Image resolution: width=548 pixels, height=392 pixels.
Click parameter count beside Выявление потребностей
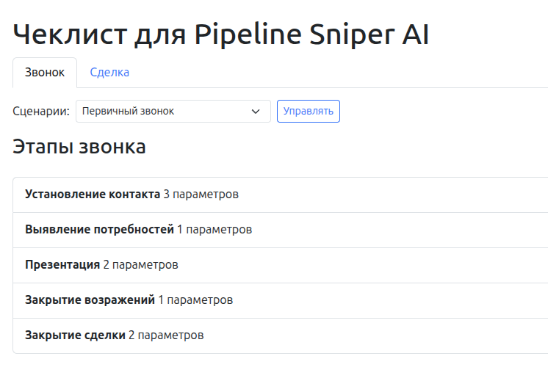(x=214, y=230)
